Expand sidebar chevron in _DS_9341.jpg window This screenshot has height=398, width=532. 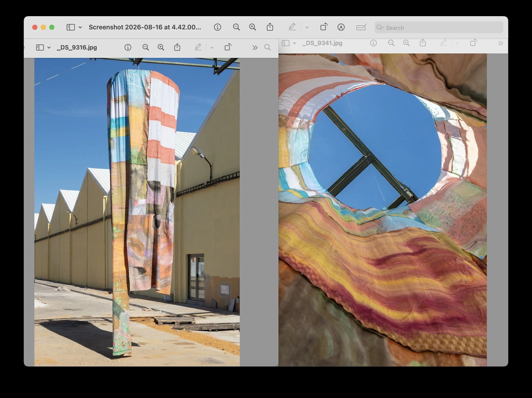click(x=294, y=43)
